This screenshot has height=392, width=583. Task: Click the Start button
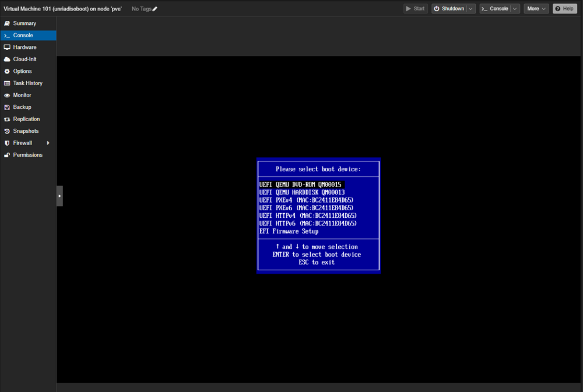point(416,9)
